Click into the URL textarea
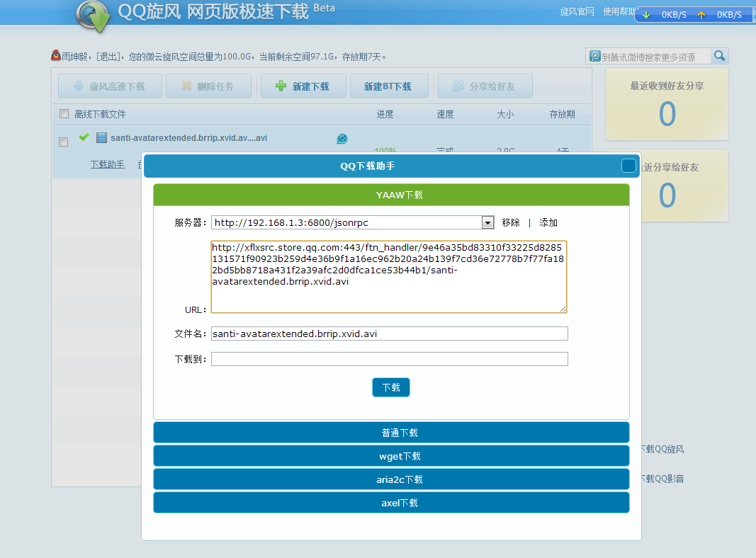Screen dimensions: 756x558 [388, 277]
